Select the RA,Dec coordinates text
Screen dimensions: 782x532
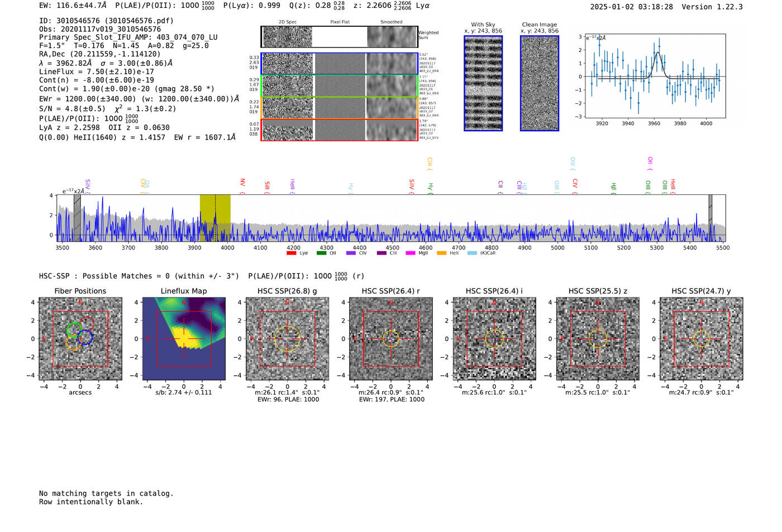tap(100, 54)
